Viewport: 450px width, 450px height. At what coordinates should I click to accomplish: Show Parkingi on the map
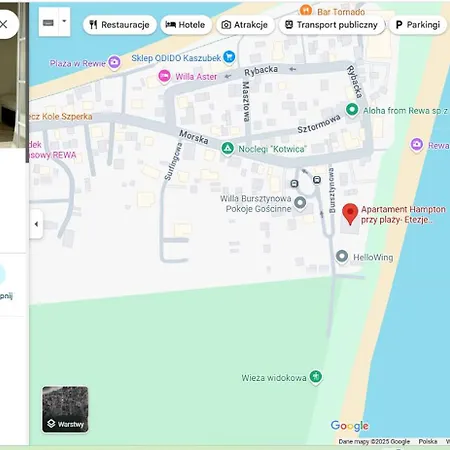[x=418, y=25]
